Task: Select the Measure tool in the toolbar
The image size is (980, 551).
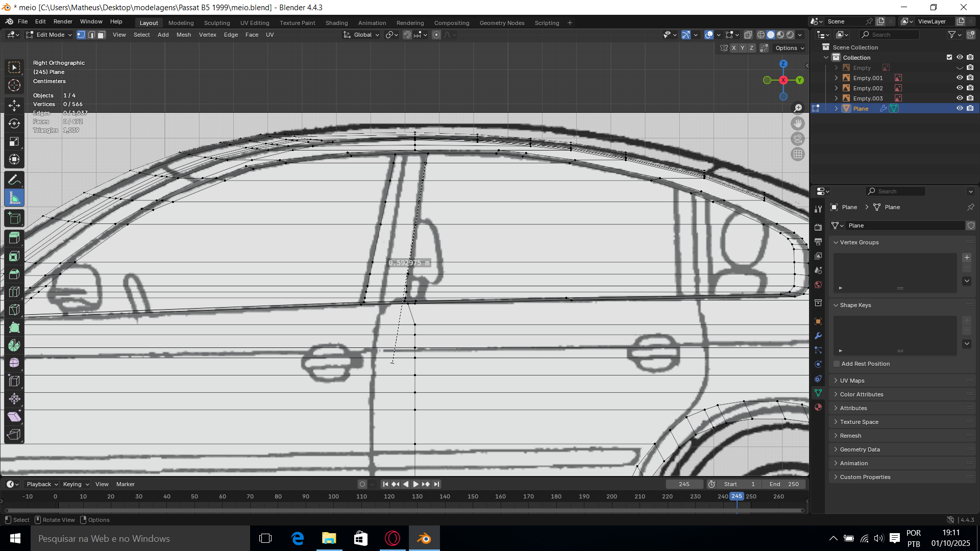Action: point(14,198)
